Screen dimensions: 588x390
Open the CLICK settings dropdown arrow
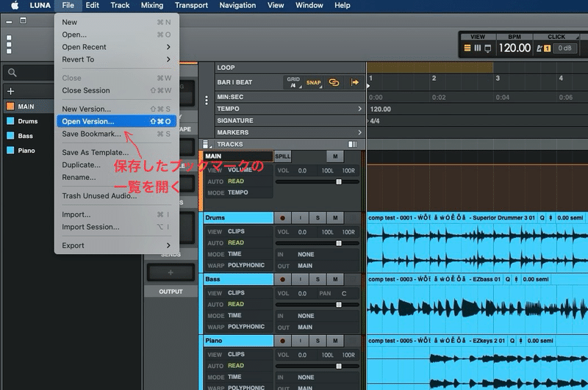point(577,37)
